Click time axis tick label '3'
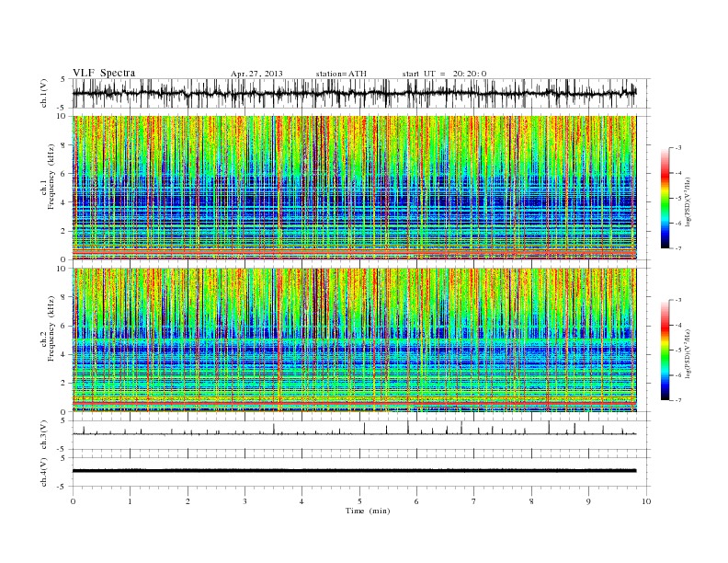 tap(245, 501)
